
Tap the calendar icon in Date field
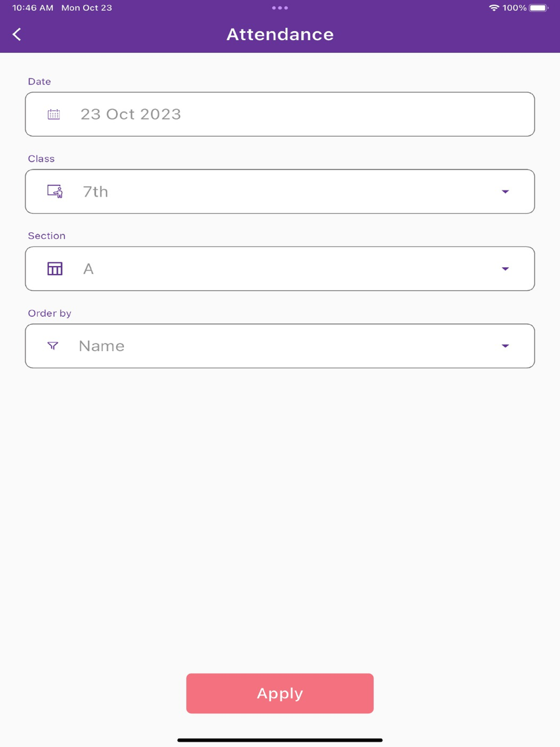tap(54, 114)
